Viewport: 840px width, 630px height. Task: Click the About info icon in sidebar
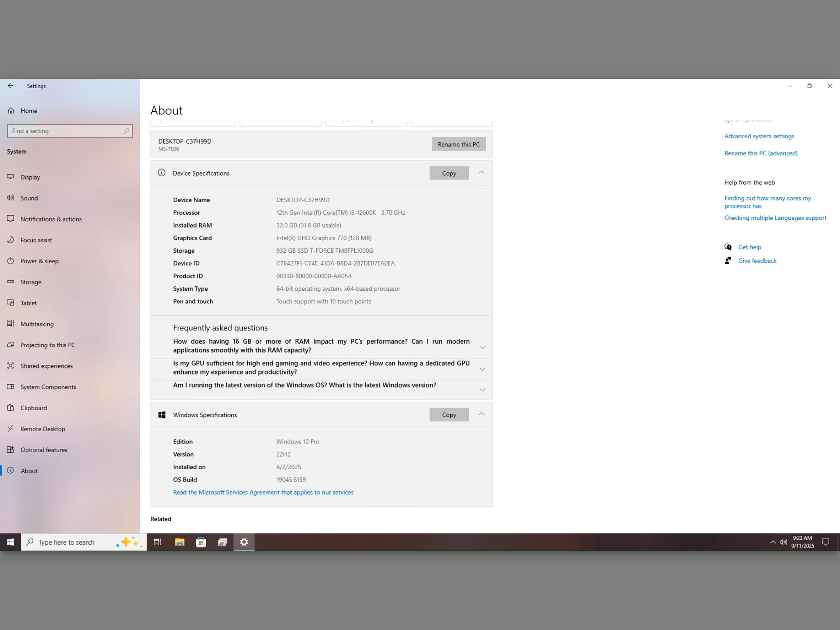11,470
